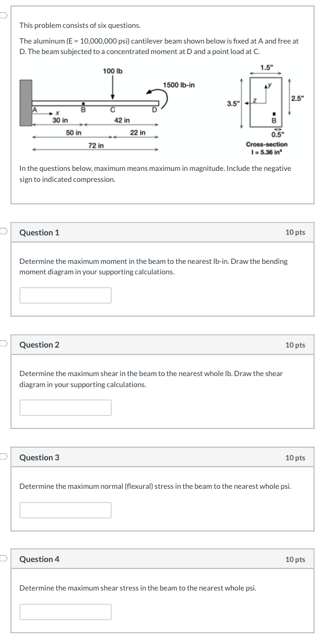The width and height of the screenshot is (324, 644).
Task: Click the 100 lb point load label
Action: click(113, 71)
